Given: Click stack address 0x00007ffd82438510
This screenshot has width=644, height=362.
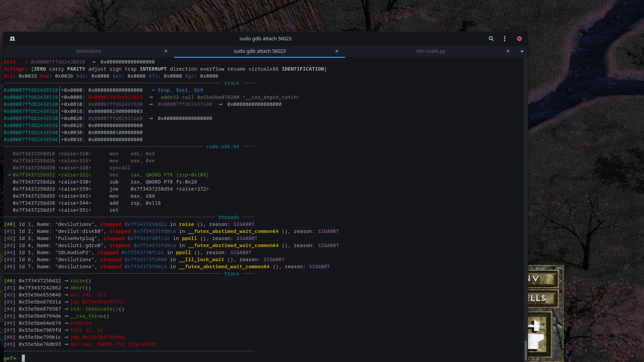Looking at the screenshot, I should tap(31, 90).
